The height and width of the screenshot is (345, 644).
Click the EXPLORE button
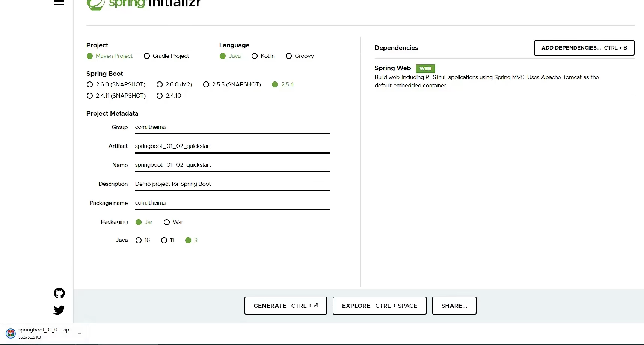[380, 306]
